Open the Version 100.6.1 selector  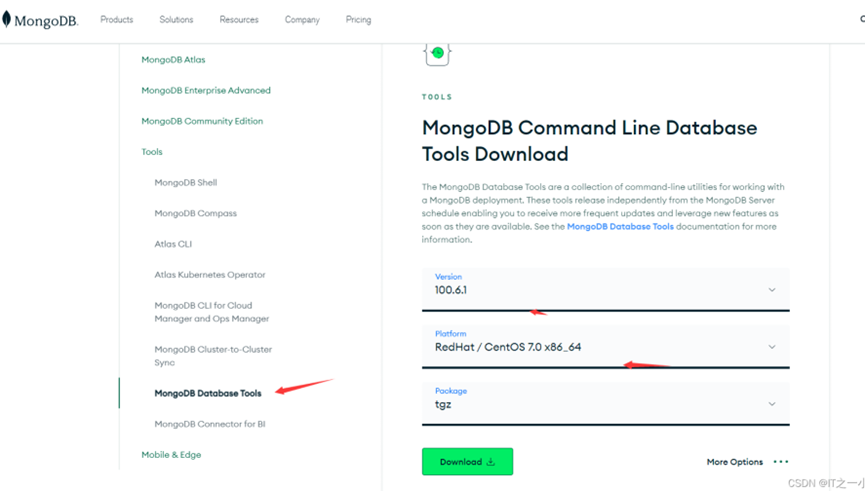(606, 289)
